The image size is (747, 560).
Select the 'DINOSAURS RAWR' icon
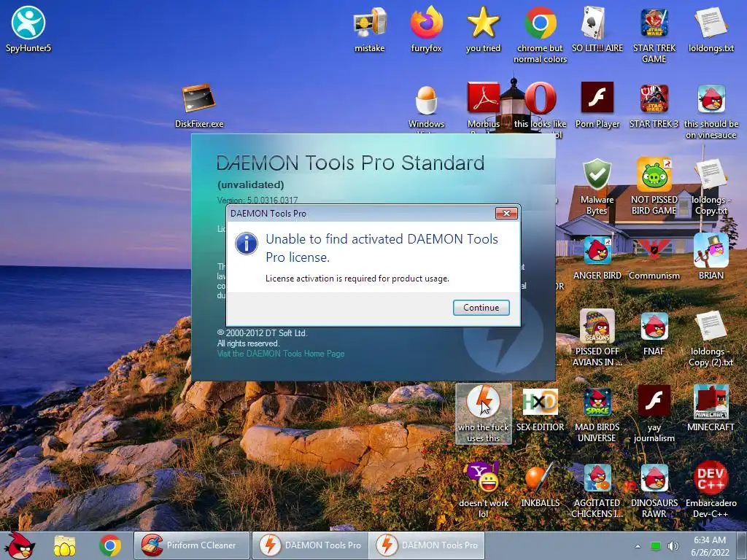654,489
